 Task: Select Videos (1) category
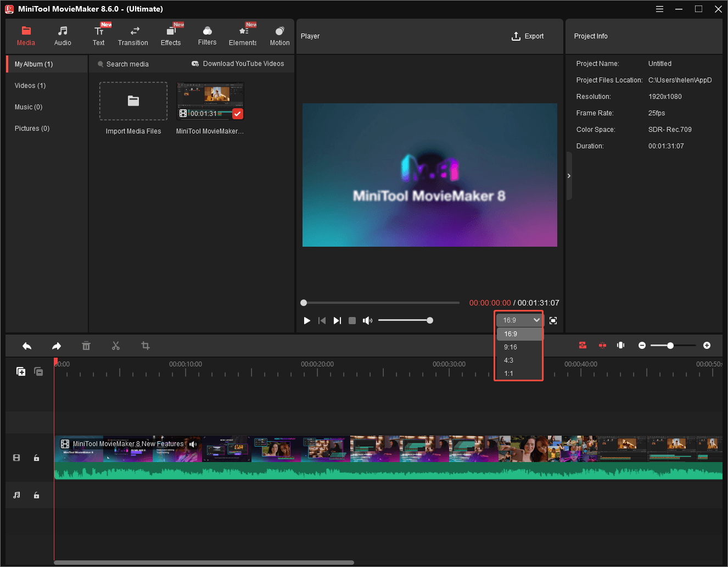click(x=30, y=86)
